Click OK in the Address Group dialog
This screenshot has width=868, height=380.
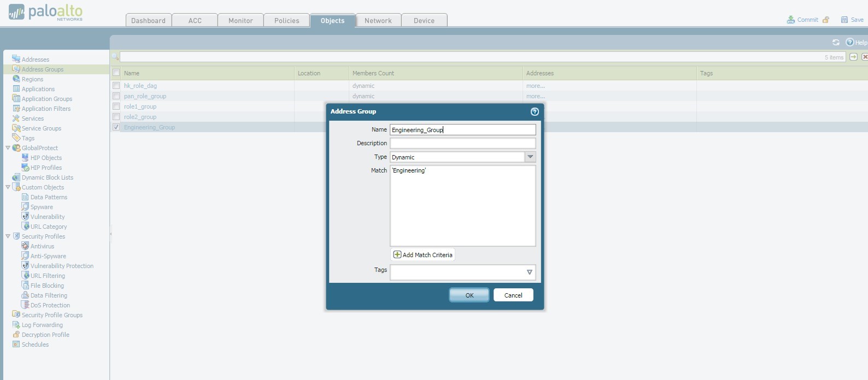[x=469, y=295]
